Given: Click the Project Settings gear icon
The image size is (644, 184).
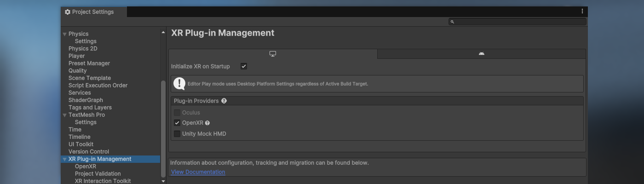Looking at the screenshot, I should (x=68, y=12).
